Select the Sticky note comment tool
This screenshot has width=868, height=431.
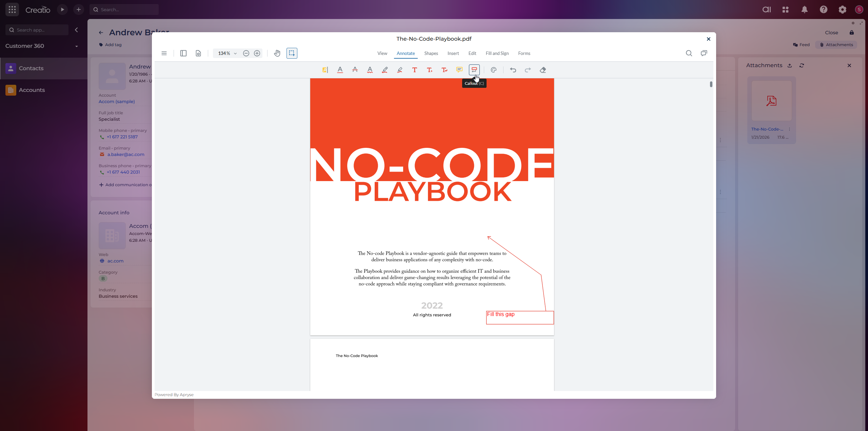pos(459,70)
